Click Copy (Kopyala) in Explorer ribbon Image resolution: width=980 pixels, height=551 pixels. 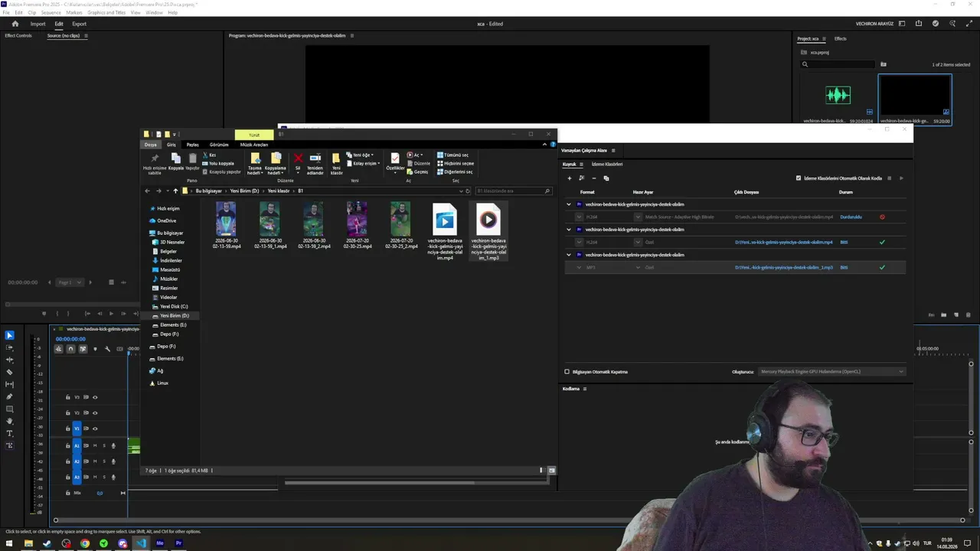click(x=176, y=161)
